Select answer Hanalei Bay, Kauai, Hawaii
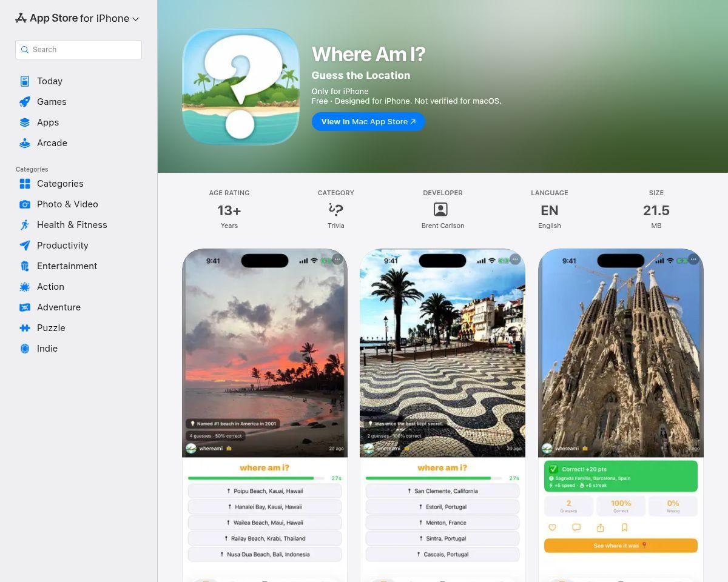 coord(265,507)
